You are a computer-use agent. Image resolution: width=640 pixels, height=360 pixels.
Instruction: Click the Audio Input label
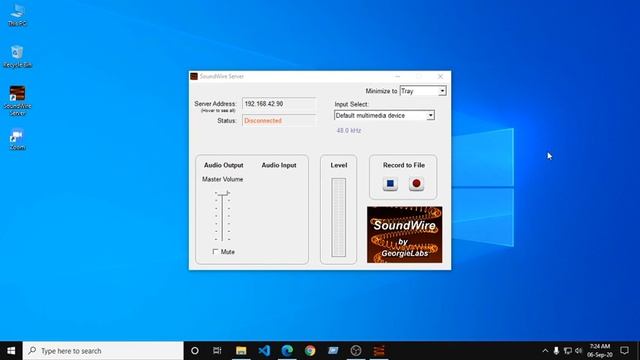279,165
